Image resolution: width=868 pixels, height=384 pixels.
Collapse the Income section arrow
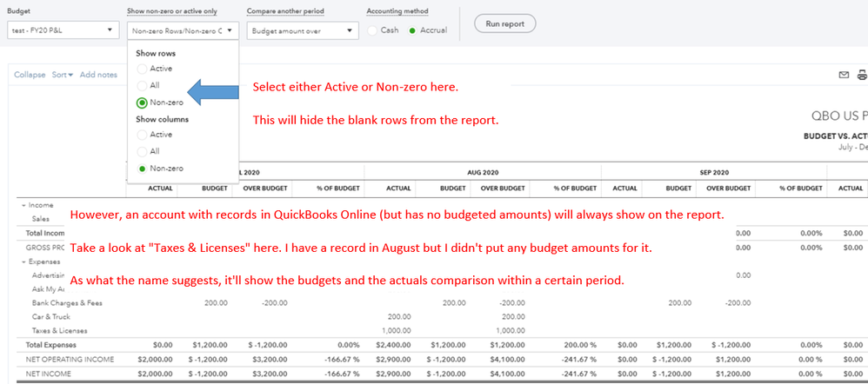point(22,206)
